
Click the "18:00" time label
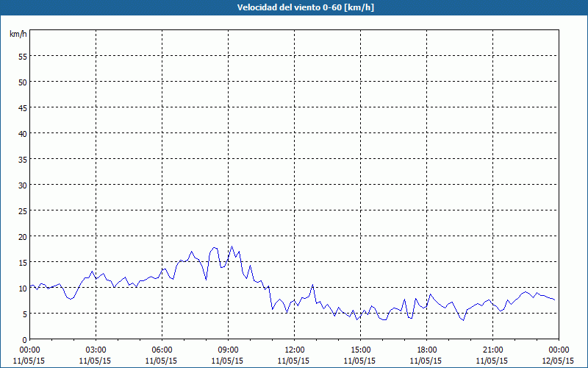tap(426, 350)
